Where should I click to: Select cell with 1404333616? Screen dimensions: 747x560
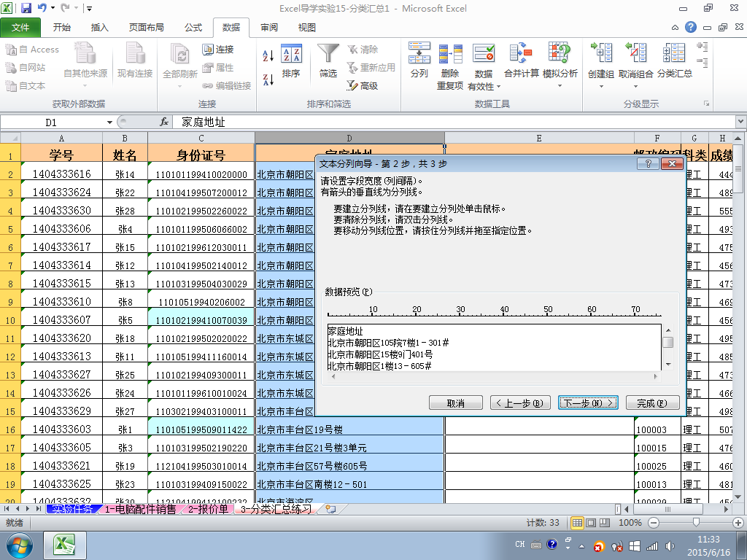61,174
